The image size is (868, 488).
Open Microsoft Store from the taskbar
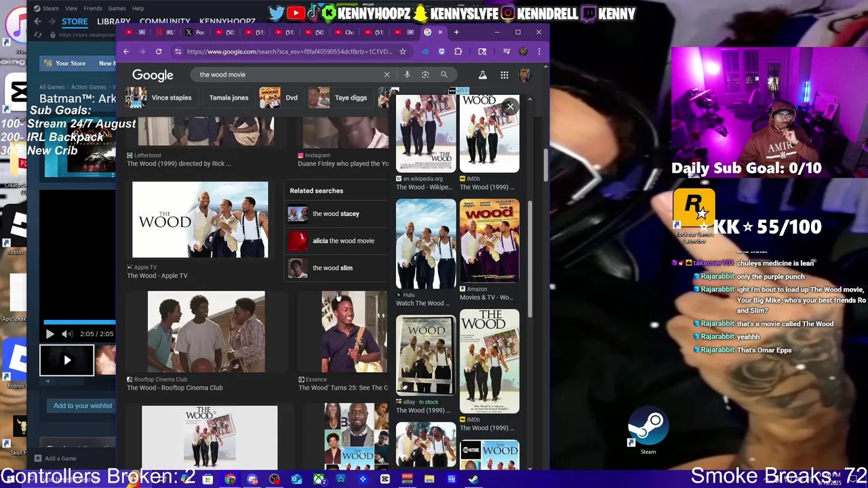(x=208, y=479)
